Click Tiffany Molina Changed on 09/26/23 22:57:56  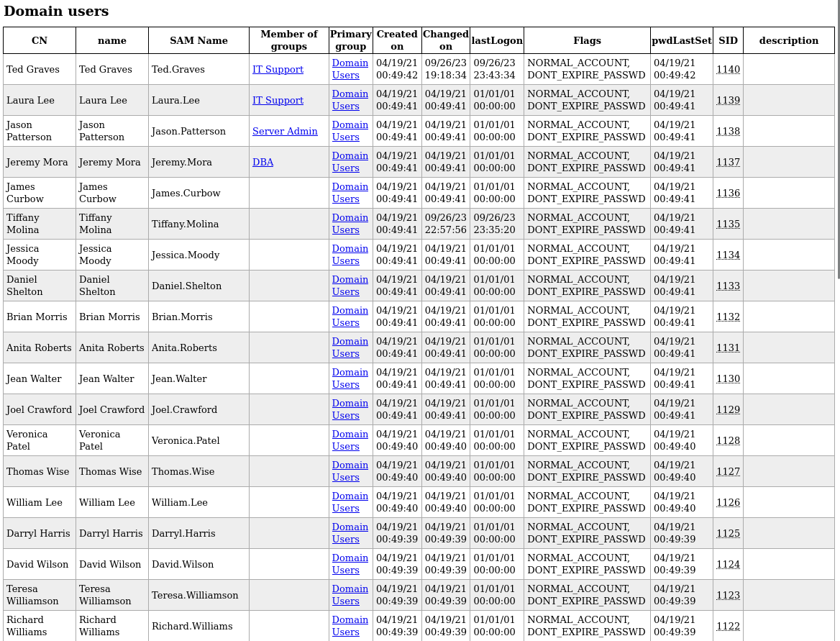coord(446,224)
